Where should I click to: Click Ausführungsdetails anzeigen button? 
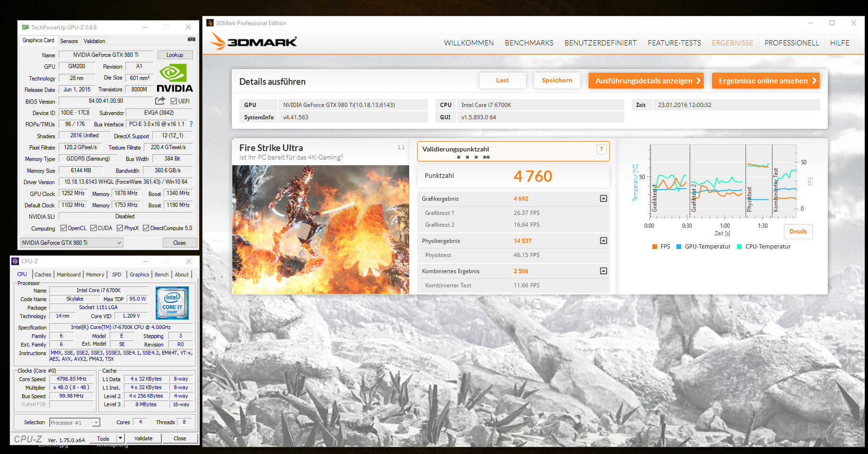646,80
